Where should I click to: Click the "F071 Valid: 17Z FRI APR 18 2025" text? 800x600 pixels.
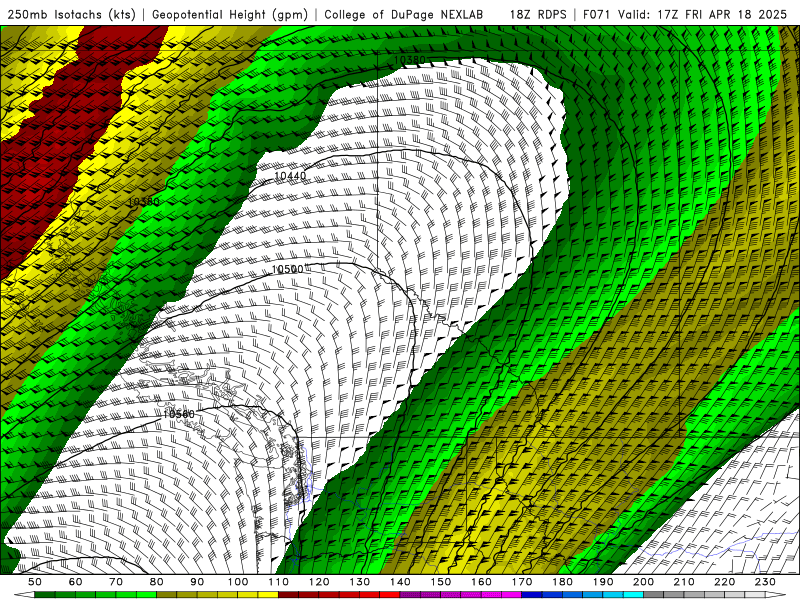coord(685,14)
